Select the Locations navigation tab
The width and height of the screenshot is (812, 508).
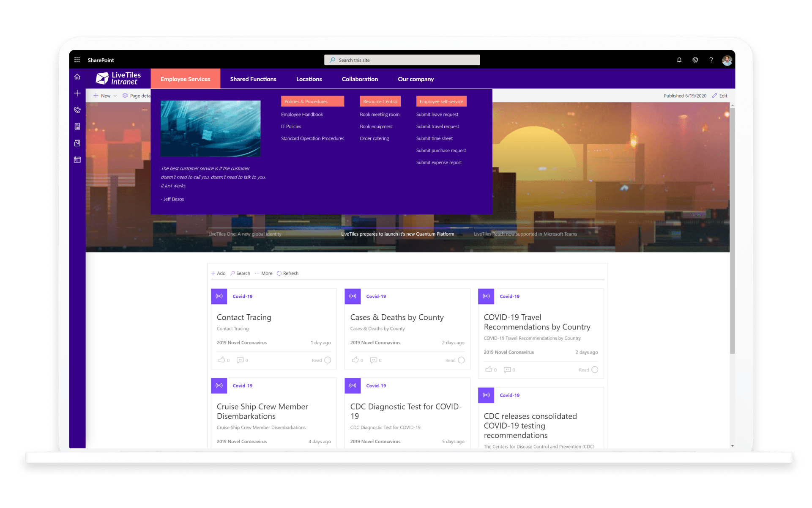pos(309,79)
